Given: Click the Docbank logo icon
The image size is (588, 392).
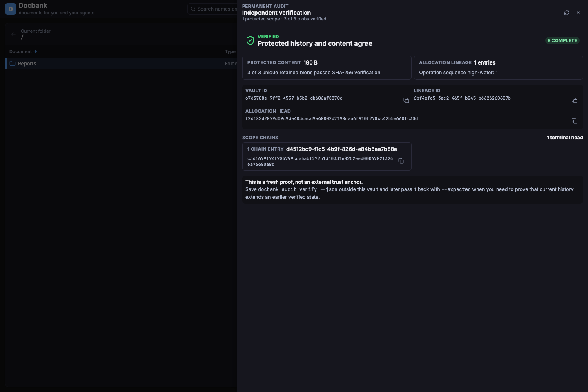Looking at the screenshot, I should pyautogui.click(x=11, y=9).
